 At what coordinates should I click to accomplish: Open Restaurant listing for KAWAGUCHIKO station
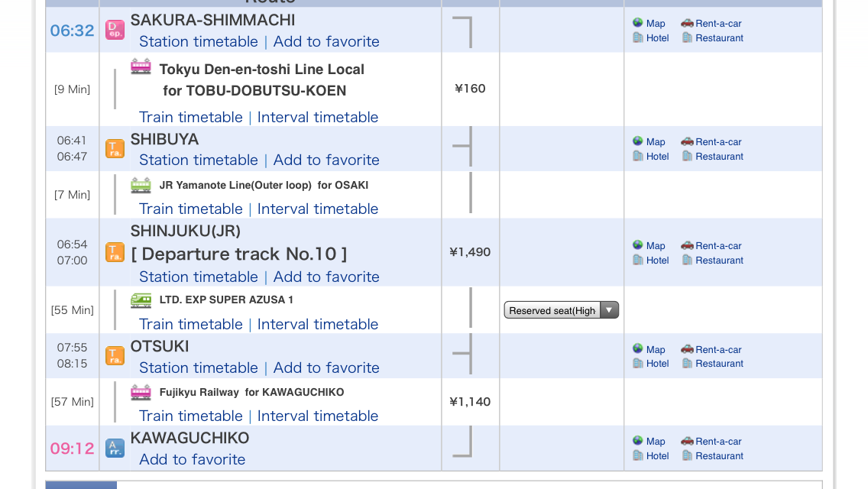pos(713,456)
